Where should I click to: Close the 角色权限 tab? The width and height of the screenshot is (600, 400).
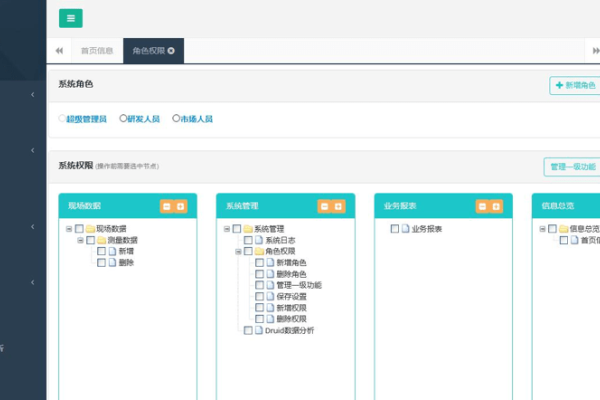(171, 50)
